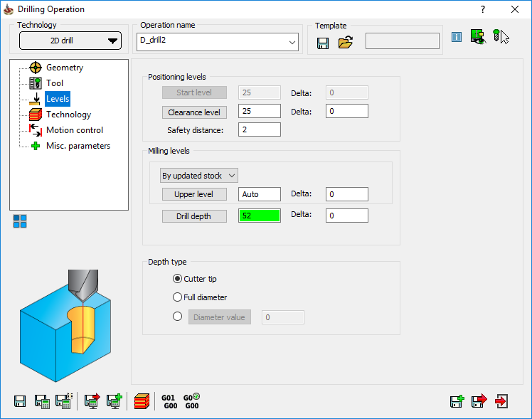532x419 pixels.
Task: Click the Drill depth Delta field
Action: click(347, 216)
